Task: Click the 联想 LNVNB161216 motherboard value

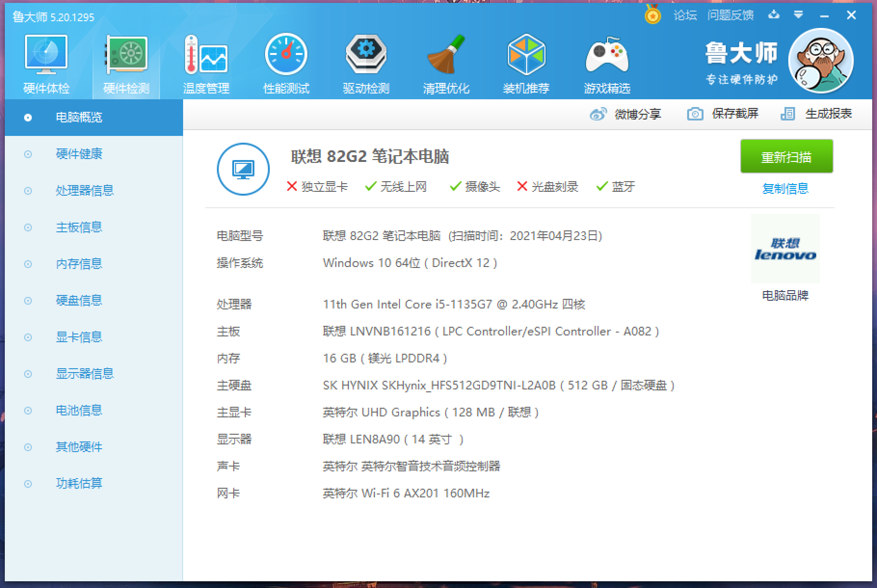Action: (x=491, y=332)
